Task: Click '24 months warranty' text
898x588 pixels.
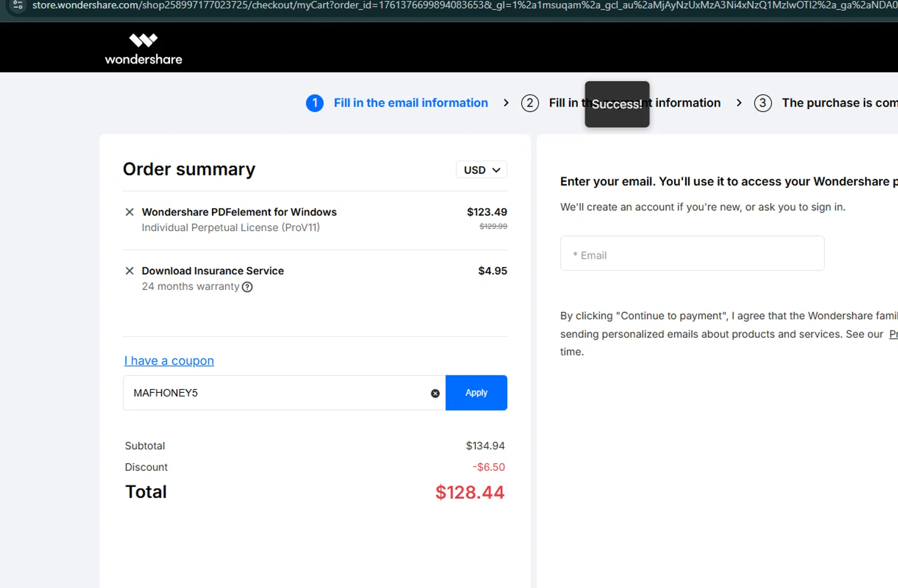Action: pos(190,286)
